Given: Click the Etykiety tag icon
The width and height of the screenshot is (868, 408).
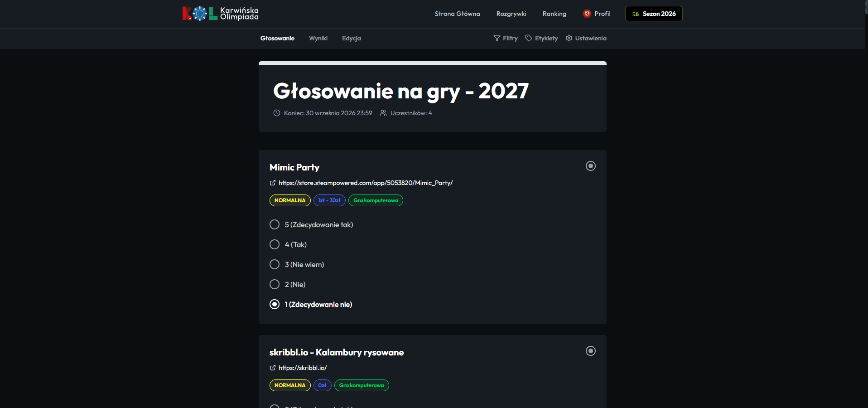Looking at the screenshot, I should 529,38.
